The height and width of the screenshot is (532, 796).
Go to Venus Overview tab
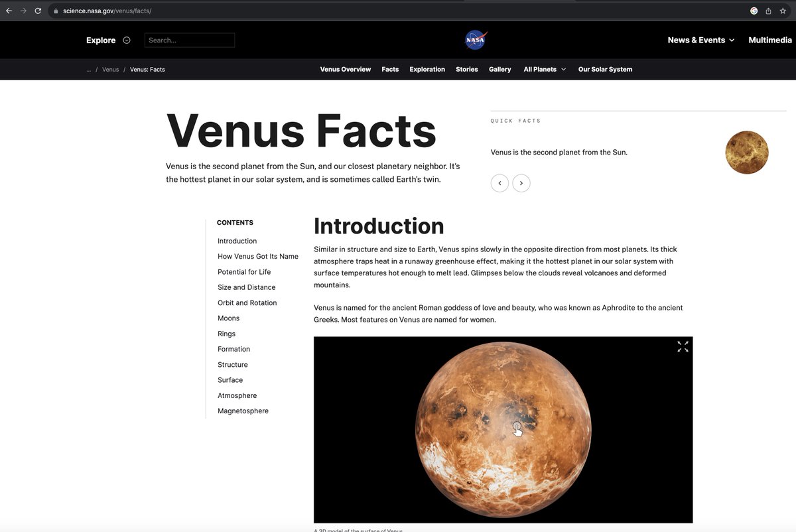[346, 70]
